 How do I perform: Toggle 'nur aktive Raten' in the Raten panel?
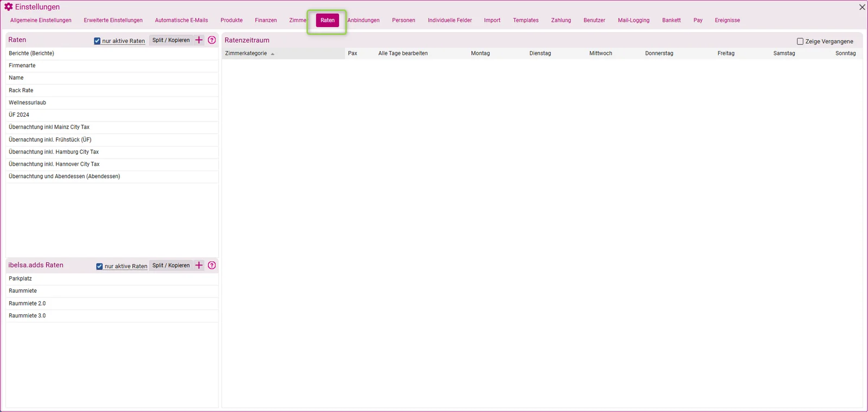(97, 41)
